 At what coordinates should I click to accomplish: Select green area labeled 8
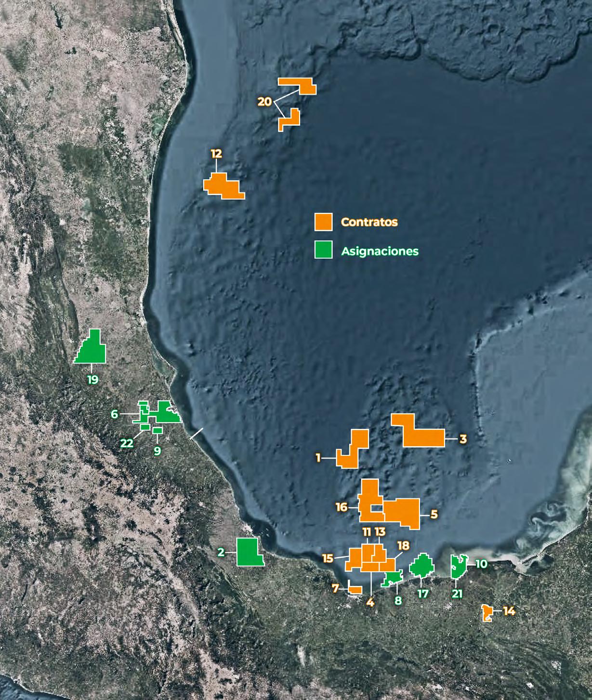coord(393,579)
